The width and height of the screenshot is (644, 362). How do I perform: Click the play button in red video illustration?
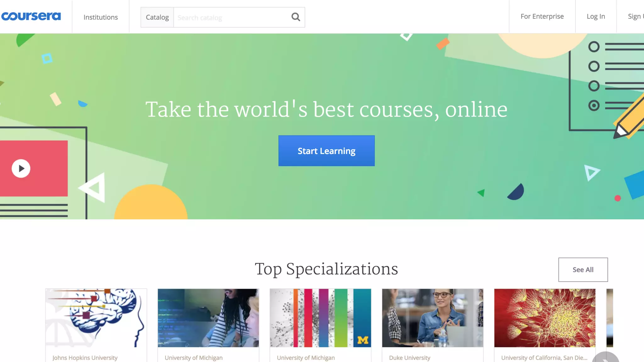(21, 169)
